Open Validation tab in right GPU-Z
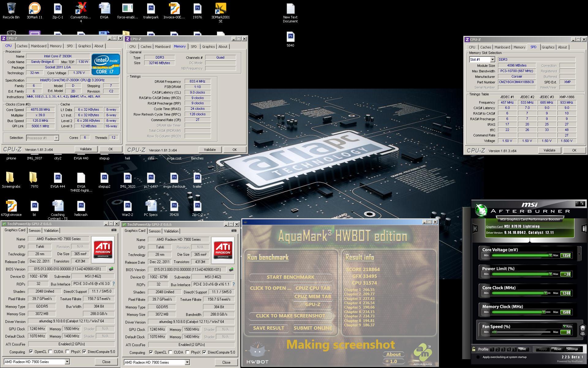This screenshot has width=588, height=368. pos(171,231)
